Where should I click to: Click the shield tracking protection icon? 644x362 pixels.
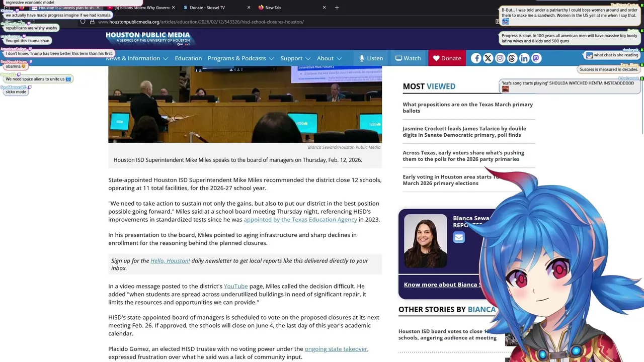click(x=83, y=22)
